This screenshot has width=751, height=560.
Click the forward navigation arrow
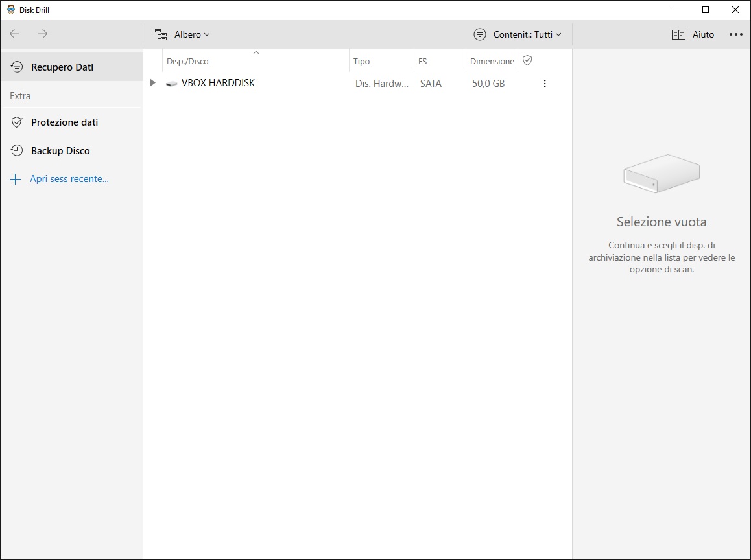43,34
